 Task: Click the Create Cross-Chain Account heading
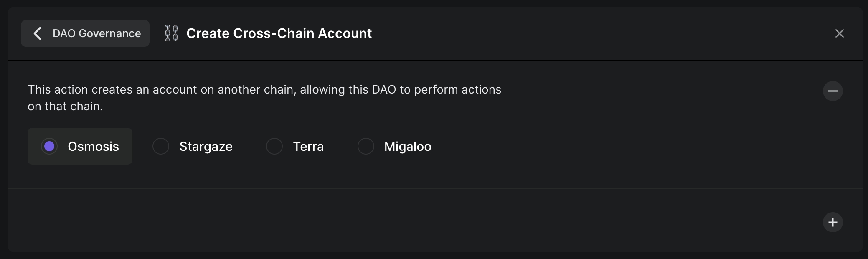pyautogui.click(x=279, y=33)
